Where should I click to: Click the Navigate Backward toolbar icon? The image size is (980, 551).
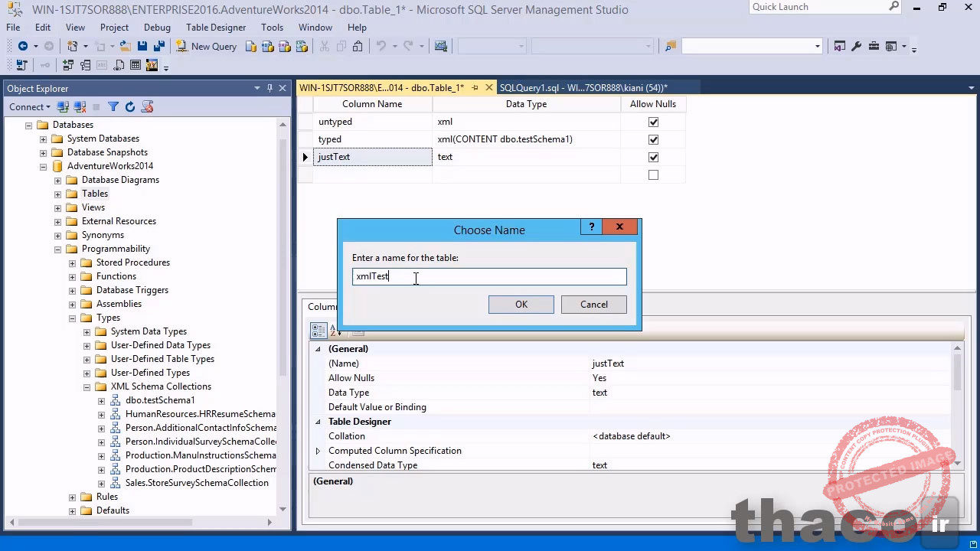point(23,46)
